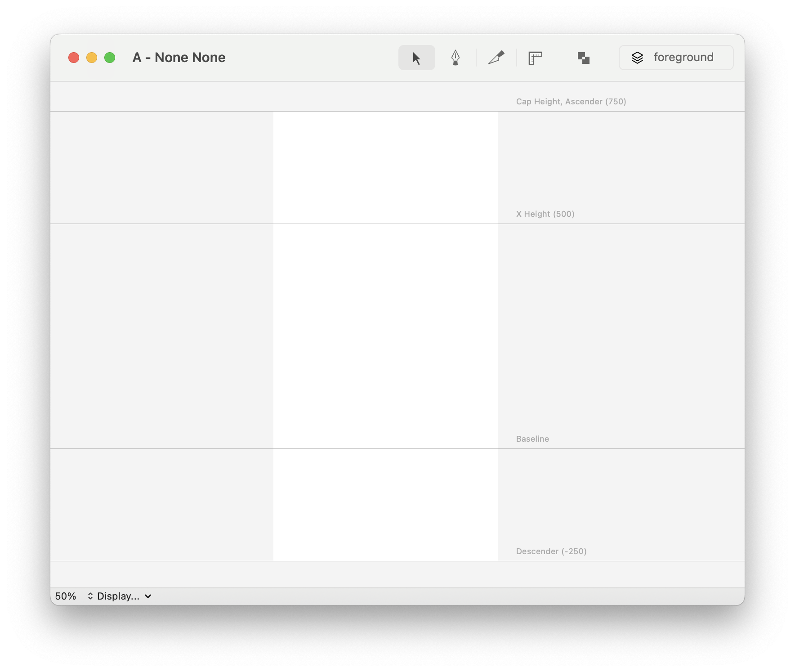Zoom the window with green button
The height and width of the screenshot is (672, 795).
pyautogui.click(x=110, y=58)
